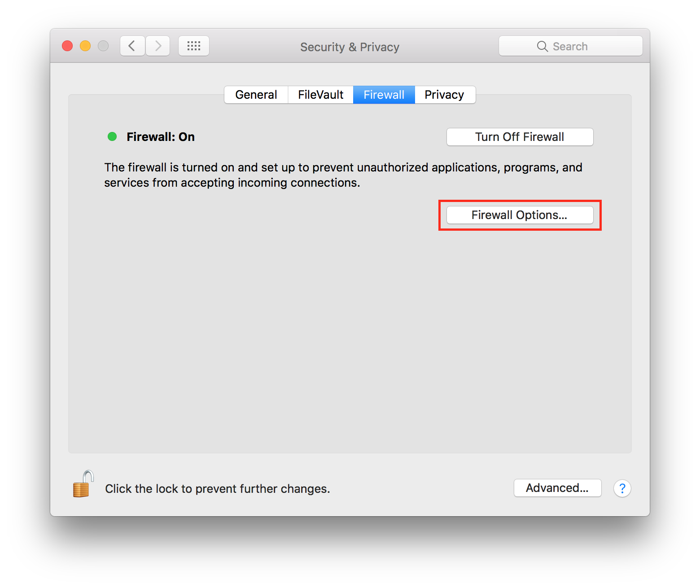Image resolution: width=700 pixels, height=588 pixels.
Task: Click the back navigation arrow
Action: coord(132,45)
